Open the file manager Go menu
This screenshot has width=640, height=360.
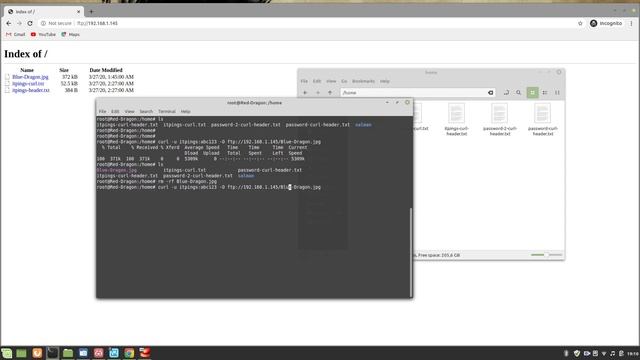344,81
